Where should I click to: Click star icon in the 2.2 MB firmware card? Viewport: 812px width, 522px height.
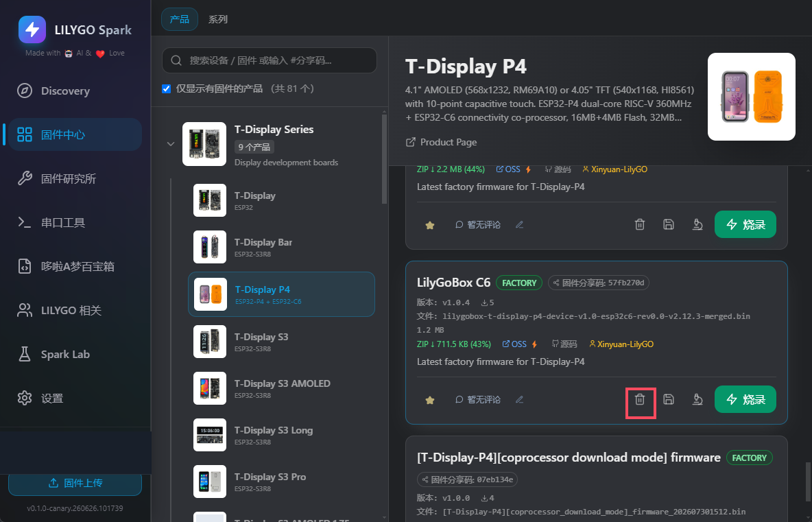click(x=430, y=225)
